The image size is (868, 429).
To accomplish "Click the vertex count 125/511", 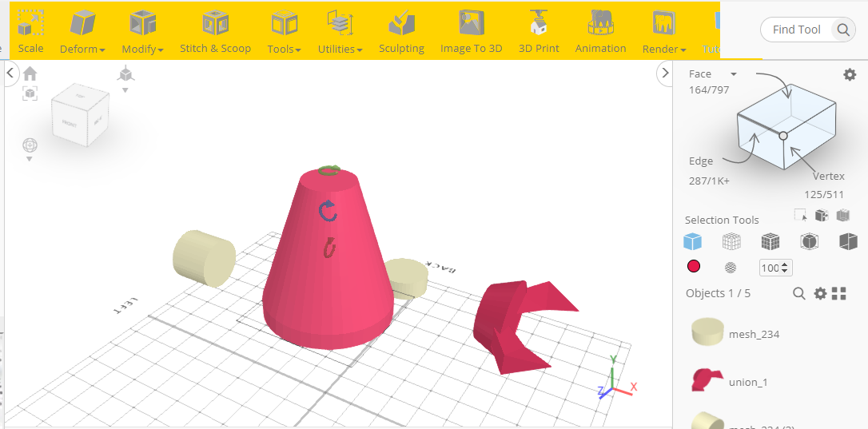I will coord(824,194).
